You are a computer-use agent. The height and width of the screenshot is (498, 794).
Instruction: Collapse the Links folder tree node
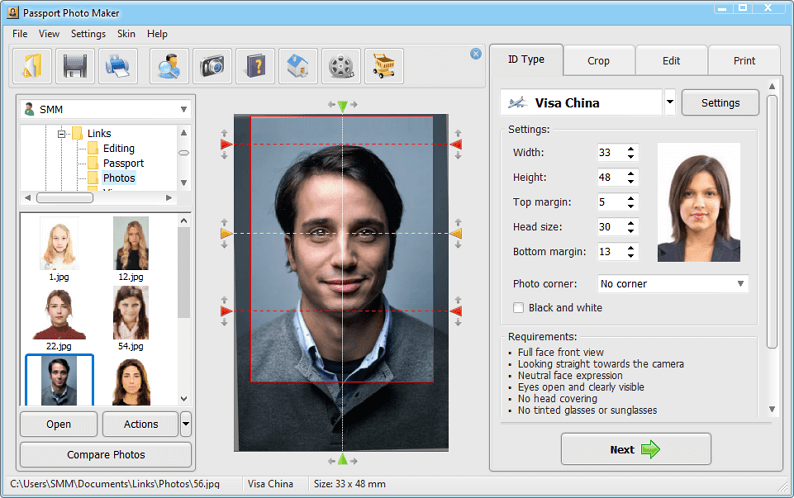[x=61, y=133]
